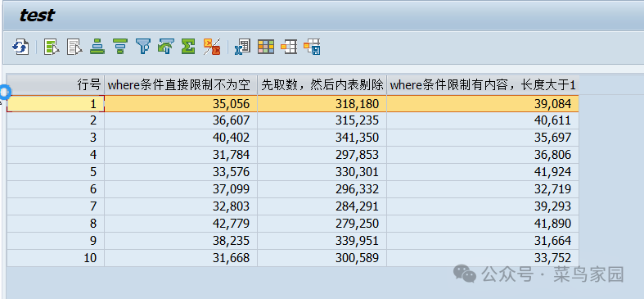The height and width of the screenshot is (299, 644).
Task: Export the list to spreadsheet
Action: pos(242,47)
